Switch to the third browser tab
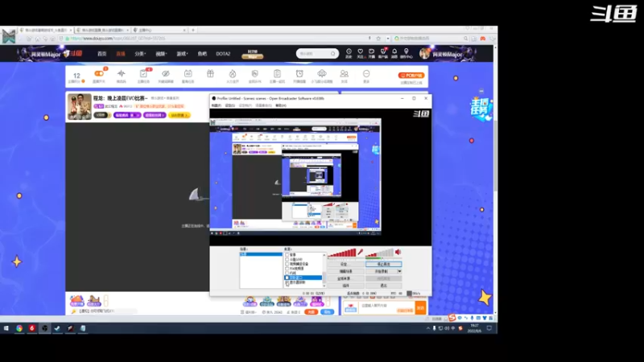Viewport: 644px width, 362px height. [159, 30]
